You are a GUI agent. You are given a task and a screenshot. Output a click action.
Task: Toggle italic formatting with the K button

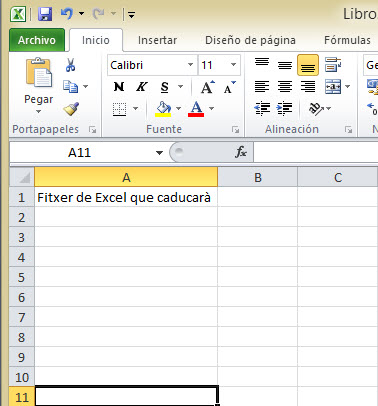[x=142, y=87]
